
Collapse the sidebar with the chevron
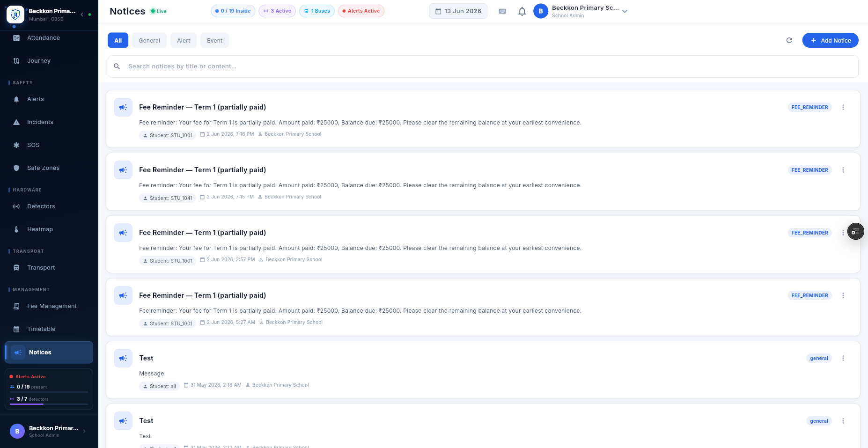tap(82, 15)
